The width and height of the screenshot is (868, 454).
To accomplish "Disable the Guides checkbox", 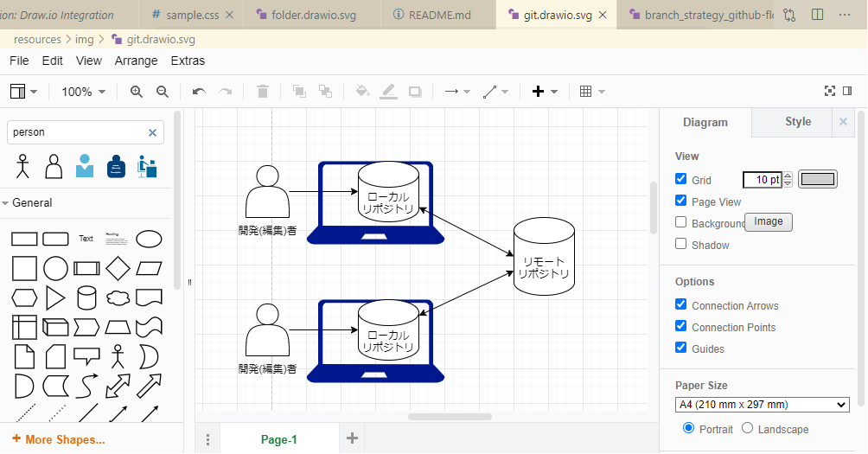I will (681, 348).
